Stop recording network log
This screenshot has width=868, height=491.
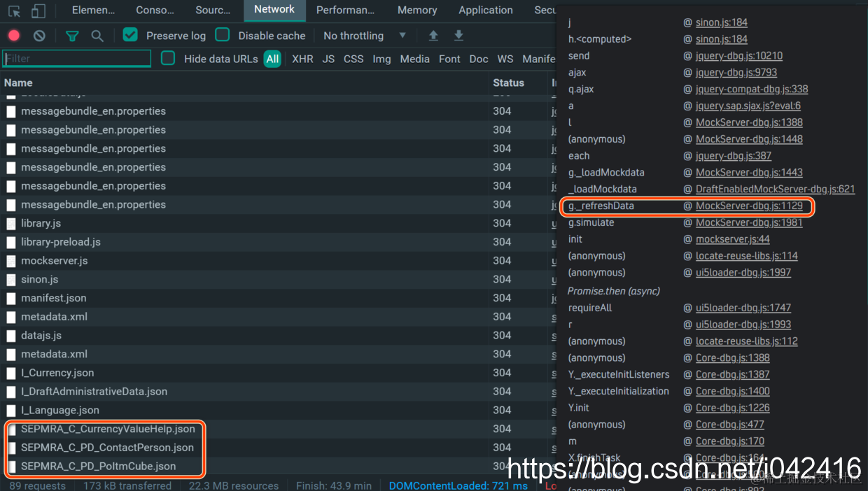point(14,36)
